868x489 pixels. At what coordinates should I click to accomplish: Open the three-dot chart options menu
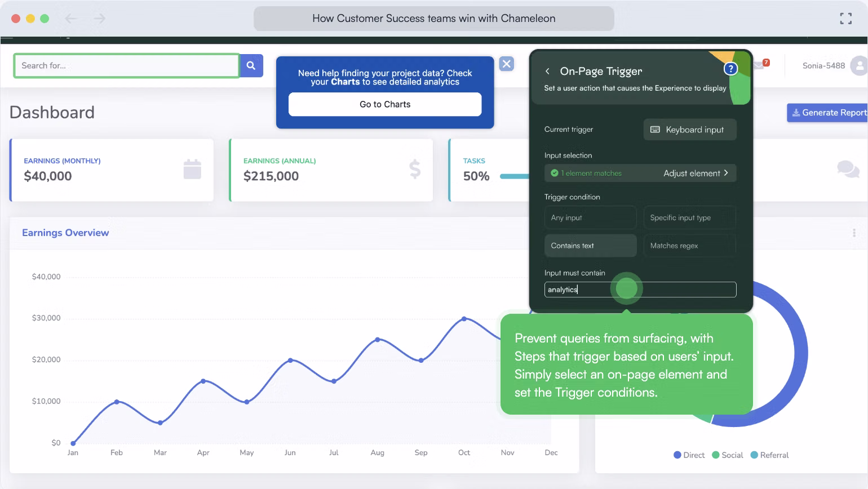tap(854, 233)
